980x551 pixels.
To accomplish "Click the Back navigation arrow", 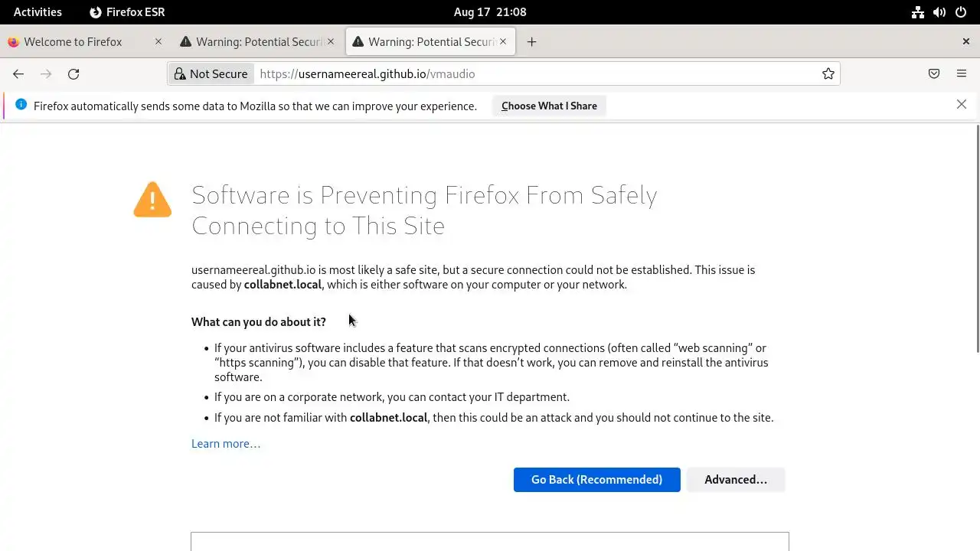I will coord(18,73).
